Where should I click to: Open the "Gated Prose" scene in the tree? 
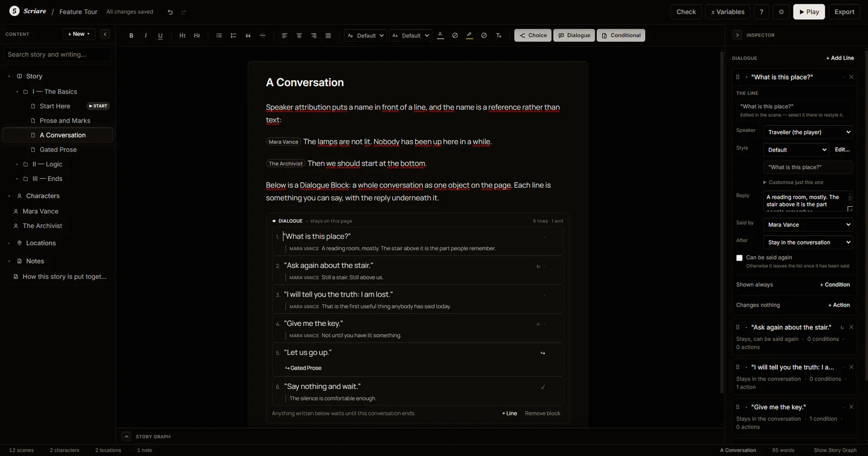click(x=58, y=150)
